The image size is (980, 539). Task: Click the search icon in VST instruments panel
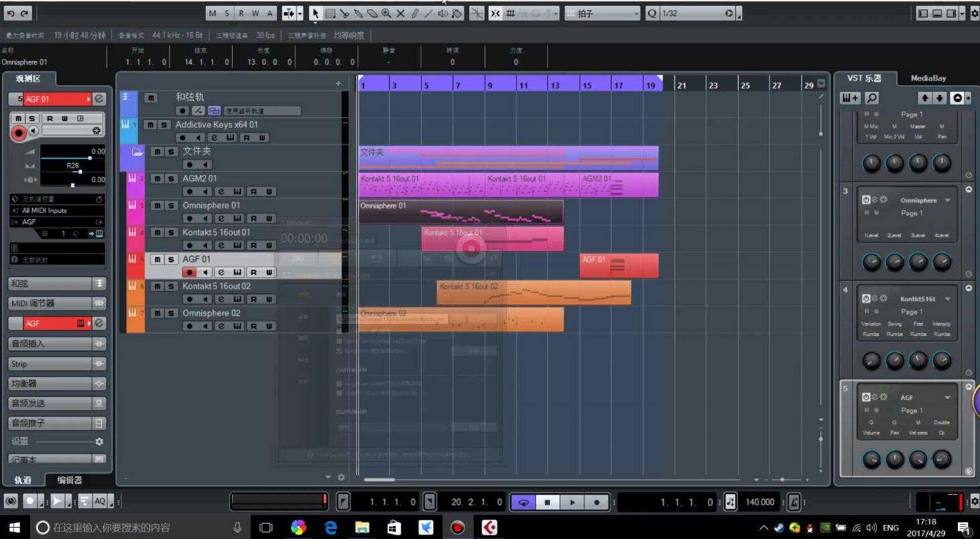coord(871,98)
